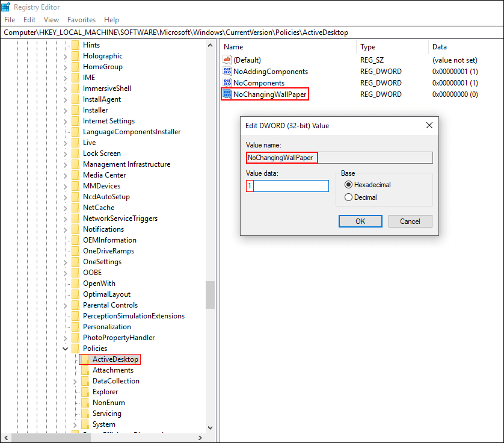Image resolution: width=504 pixels, height=443 pixels.
Task: Click the Installer folder icon
Action: pos(75,110)
